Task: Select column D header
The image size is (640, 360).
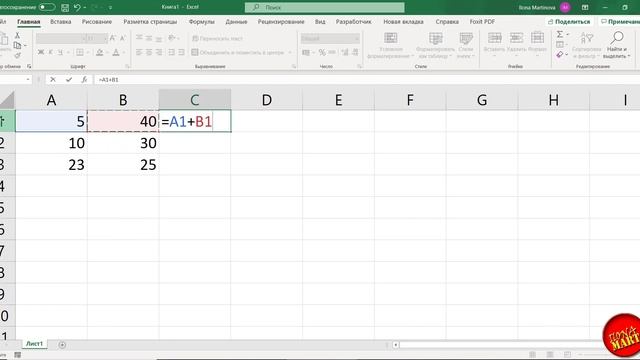Action: point(267,100)
